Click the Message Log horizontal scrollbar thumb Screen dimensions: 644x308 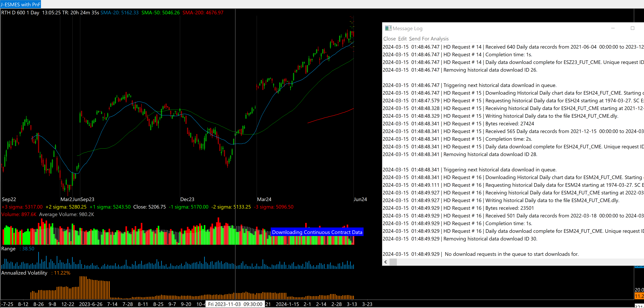(393, 262)
